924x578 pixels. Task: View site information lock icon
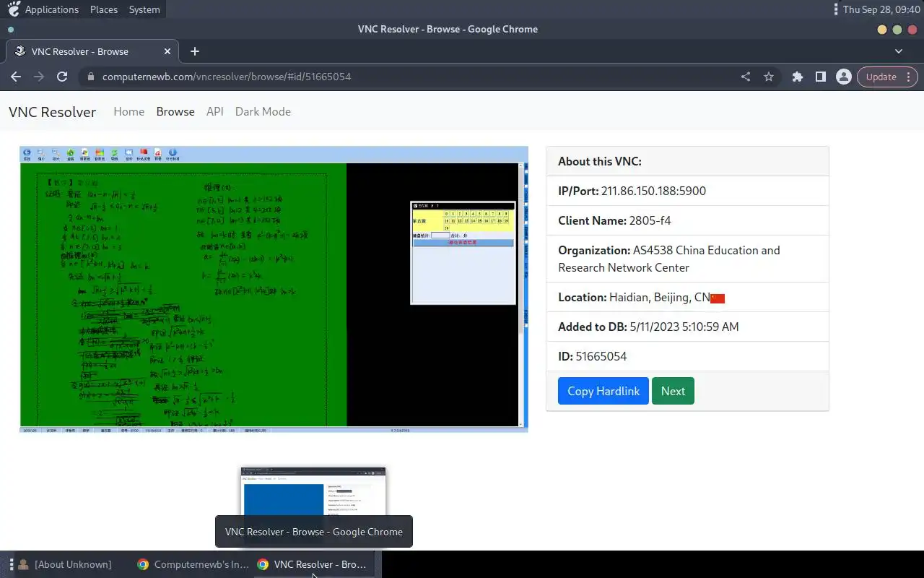[90, 77]
